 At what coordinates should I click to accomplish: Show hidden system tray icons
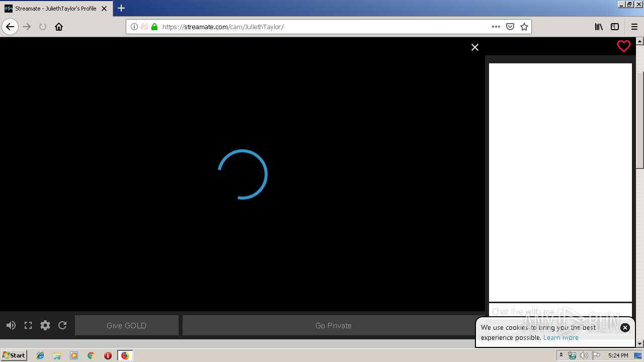pyautogui.click(x=561, y=355)
